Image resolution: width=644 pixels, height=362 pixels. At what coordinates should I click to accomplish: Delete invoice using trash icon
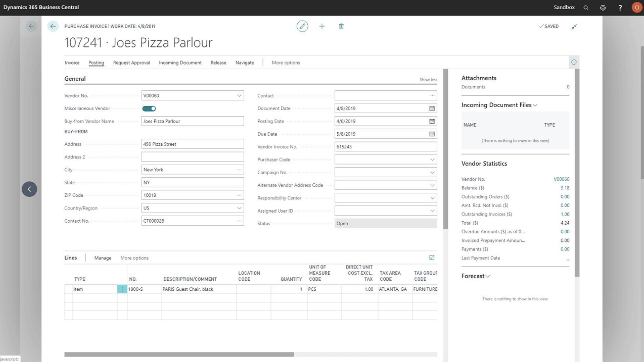(x=341, y=26)
